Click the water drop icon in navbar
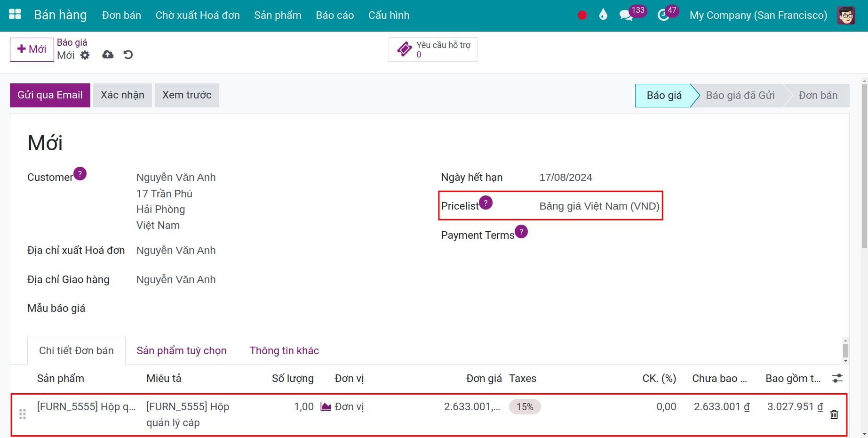 (603, 15)
